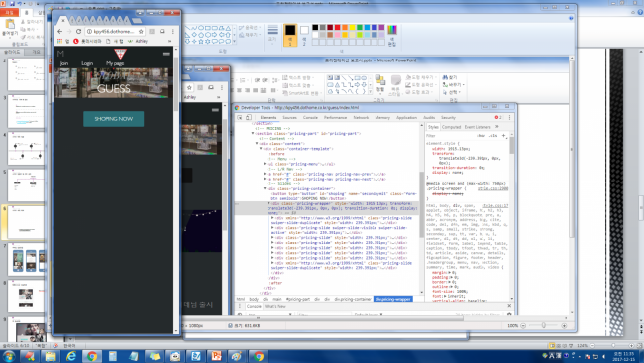
Task: Switch to the Memory tab in DevTools
Action: (x=382, y=118)
